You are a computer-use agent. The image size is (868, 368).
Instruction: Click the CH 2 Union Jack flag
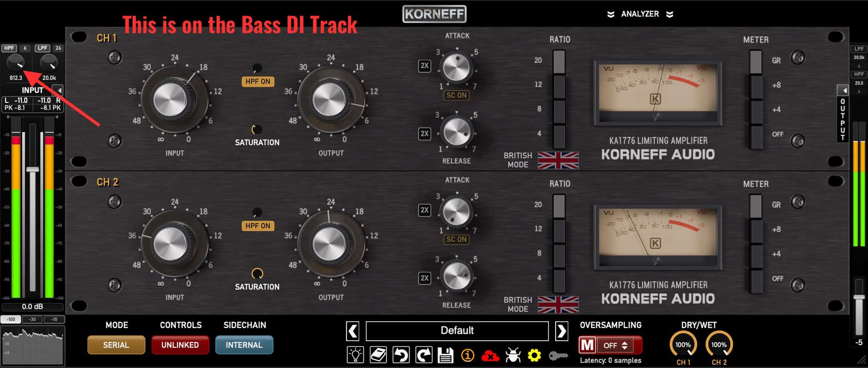tap(558, 304)
